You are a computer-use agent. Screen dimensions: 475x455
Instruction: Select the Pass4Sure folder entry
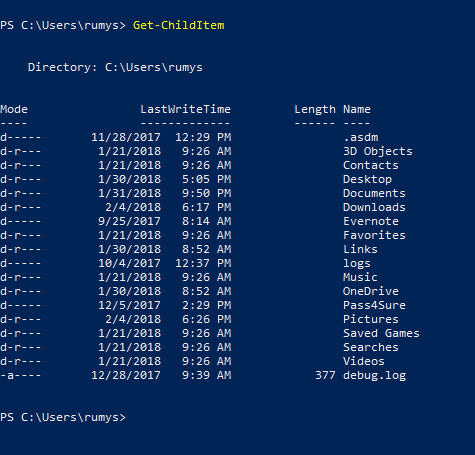coord(374,305)
